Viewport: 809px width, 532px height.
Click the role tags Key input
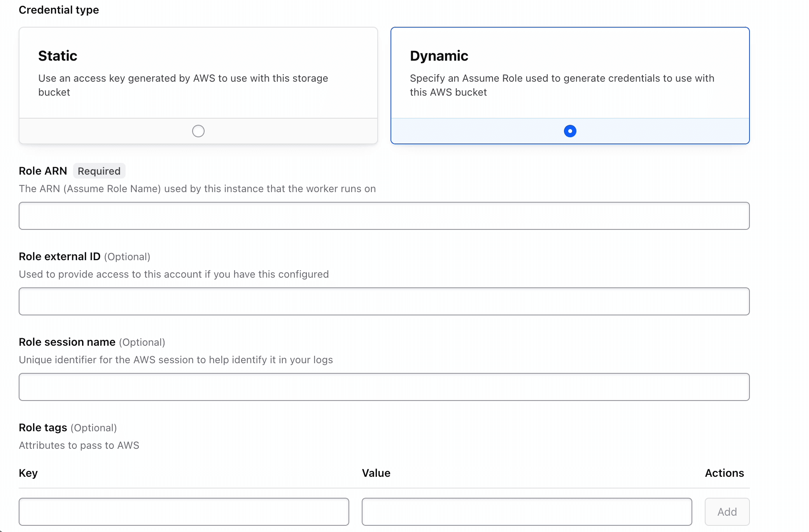click(184, 511)
